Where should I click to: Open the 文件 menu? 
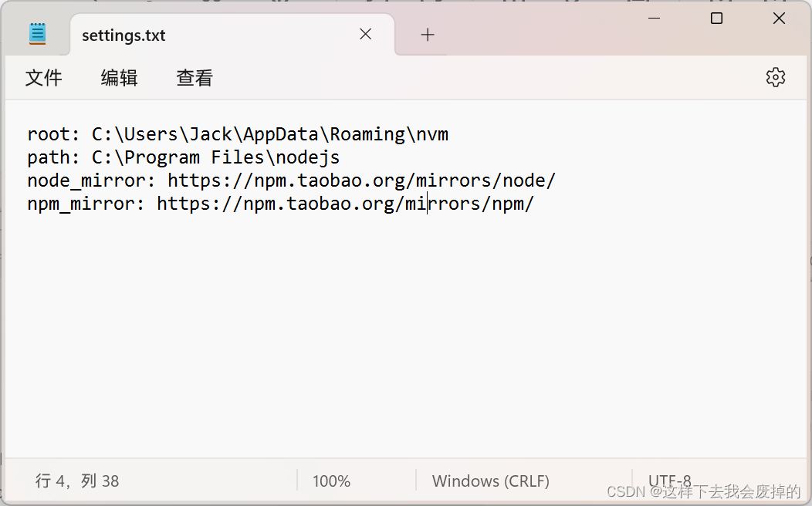click(x=43, y=78)
